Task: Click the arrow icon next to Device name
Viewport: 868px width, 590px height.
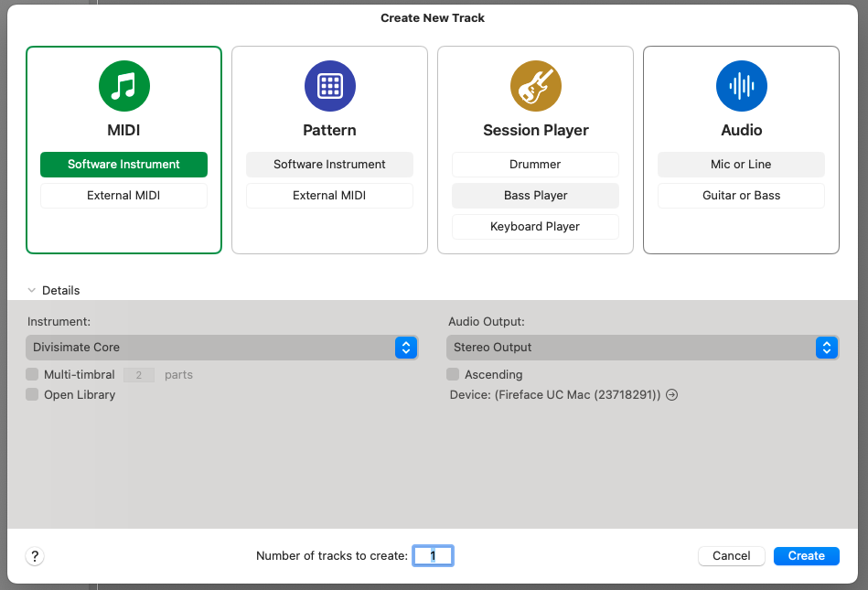Action: [x=672, y=395]
